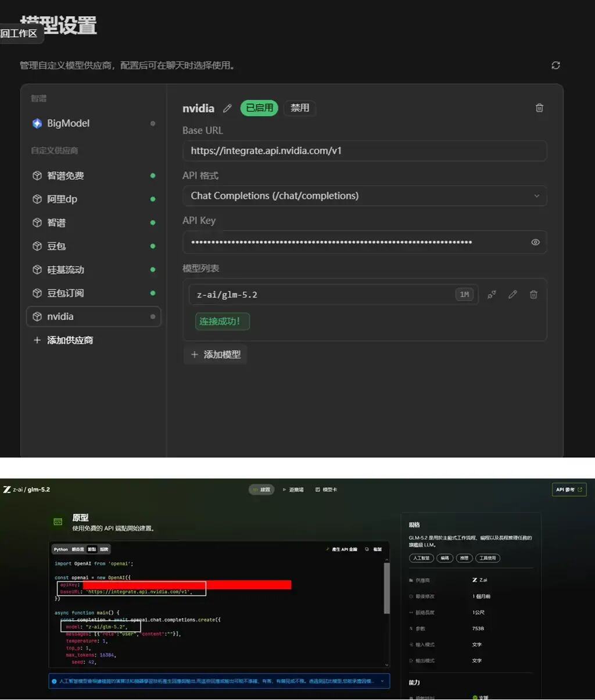595x700 pixels.
Task: Copy code with 複製 button
Action: coord(374,549)
